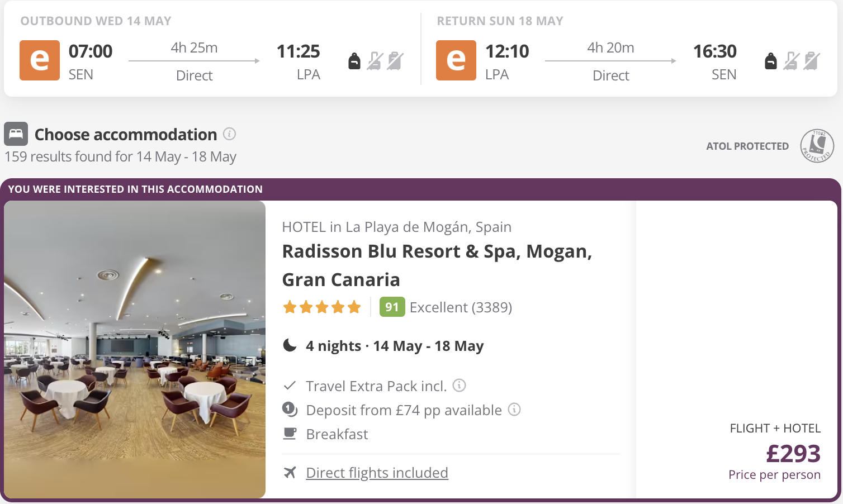The height and width of the screenshot is (504, 843).
Task: Click return flight cabin bag icon
Action: [x=771, y=60]
